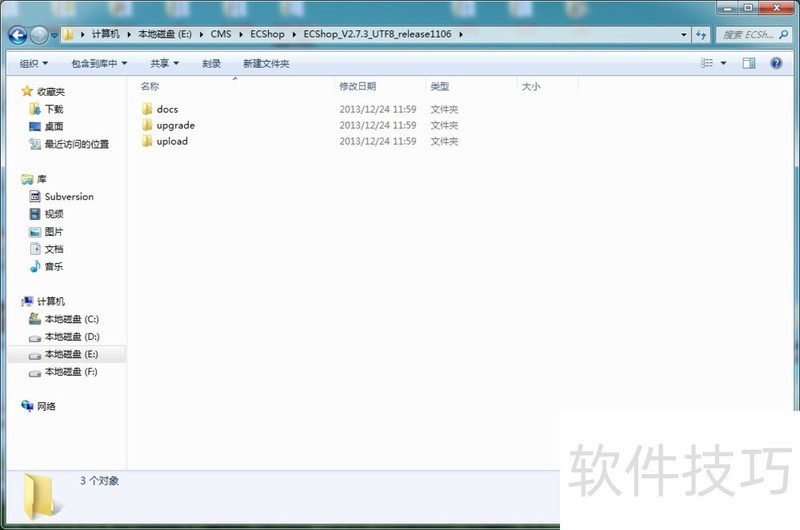Select ECShop breadcrumb segment

(267, 34)
